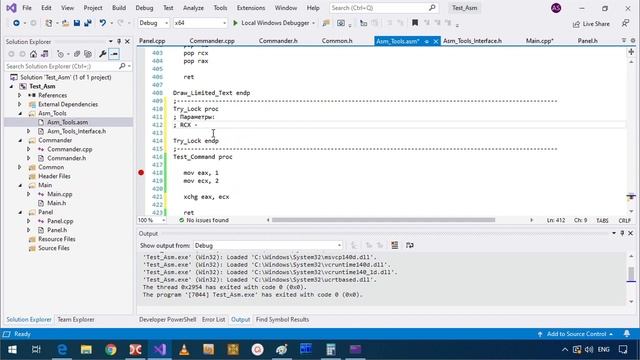Viewport: 640px width, 360px height.
Task: Expand the Common folder node
Action: click(20, 167)
